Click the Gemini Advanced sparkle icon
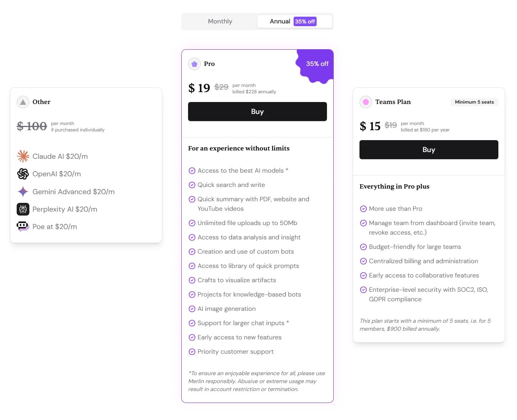517x420 pixels. pyautogui.click(x=23, y=191)
